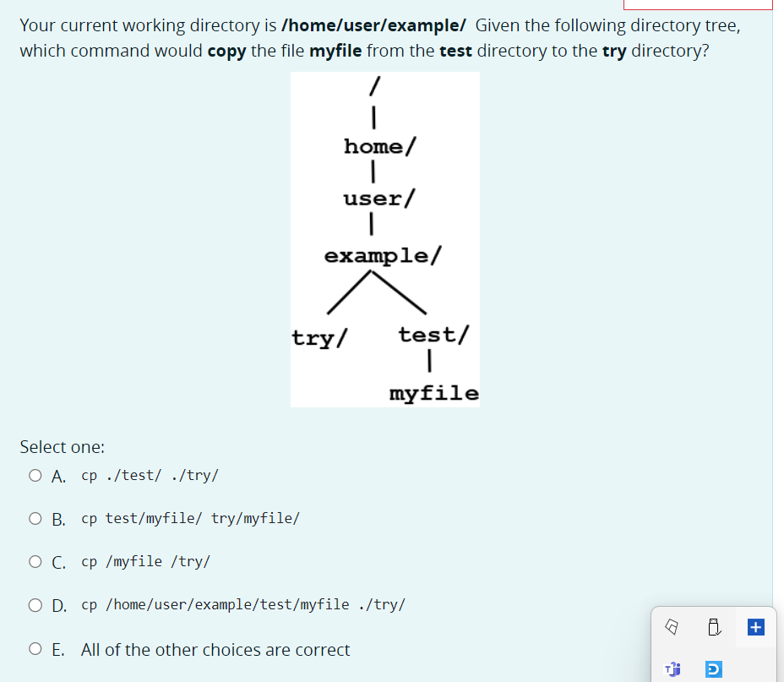Launch the blue D app icon
This screenshot has height=682, width=784.
tap(714, 668)
